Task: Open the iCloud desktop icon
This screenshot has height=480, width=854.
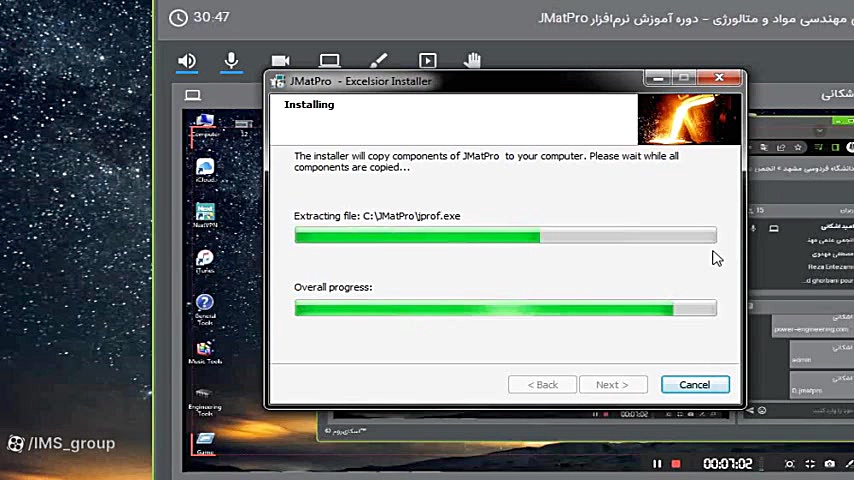Action: click(x=205, y=171)
